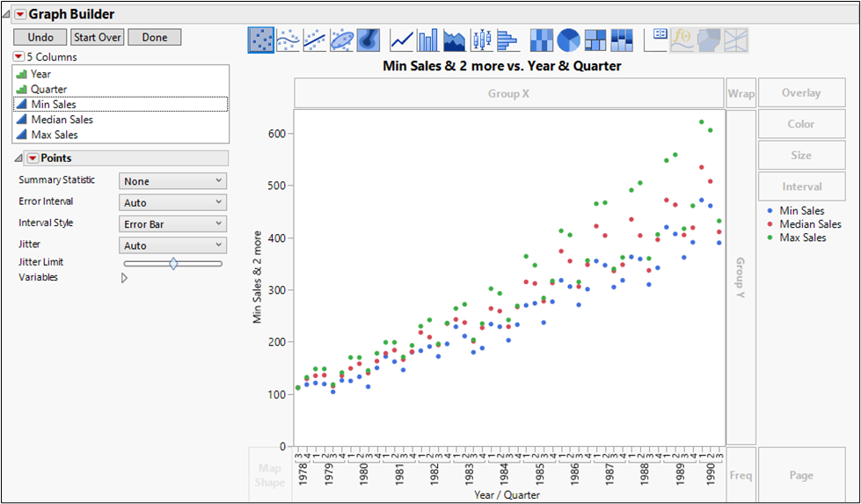Select the Points chart element icon
This screenshot has height=504, width=861.
261,40
